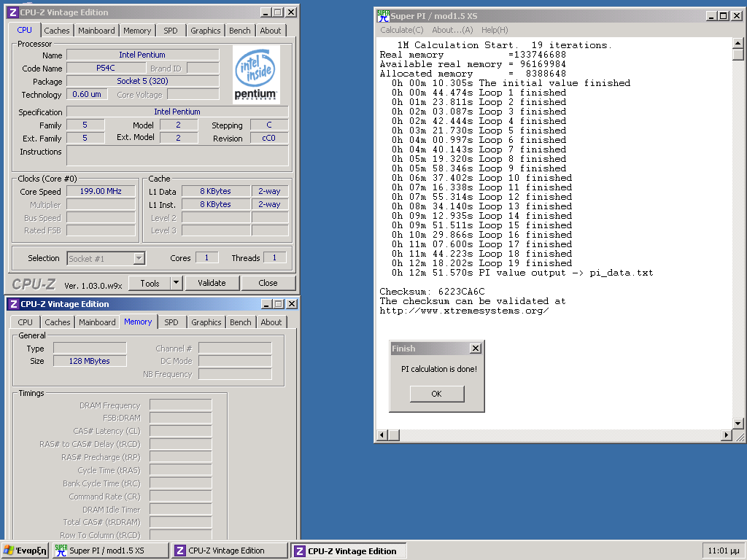Click the Loop 19 finished line

click(481, 263)
